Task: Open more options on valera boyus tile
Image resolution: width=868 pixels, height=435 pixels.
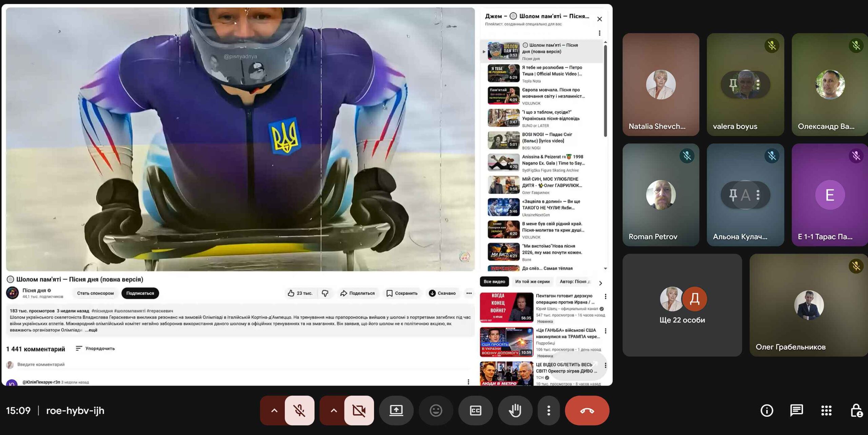Action: click(758, 84)
